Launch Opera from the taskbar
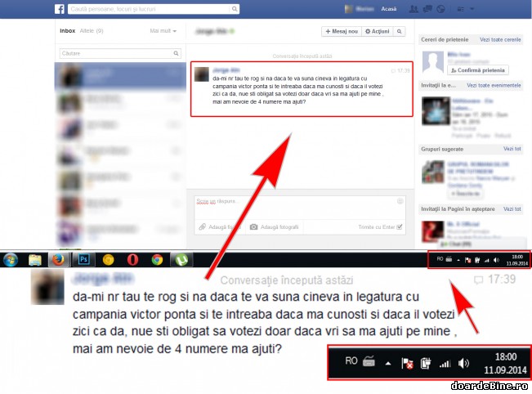The width and height of the screenshot is (532, 394). tap(132, 260)
